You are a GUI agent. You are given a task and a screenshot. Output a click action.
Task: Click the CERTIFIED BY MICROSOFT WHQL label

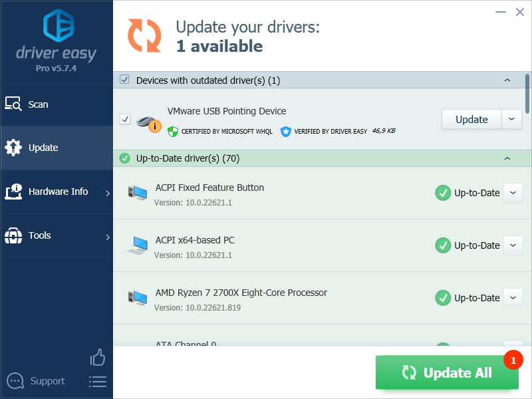(x=227, y=131)
